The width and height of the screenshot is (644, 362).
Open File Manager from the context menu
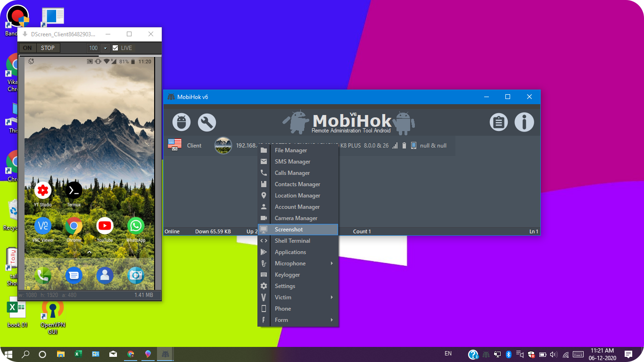[x=291, y=150]
